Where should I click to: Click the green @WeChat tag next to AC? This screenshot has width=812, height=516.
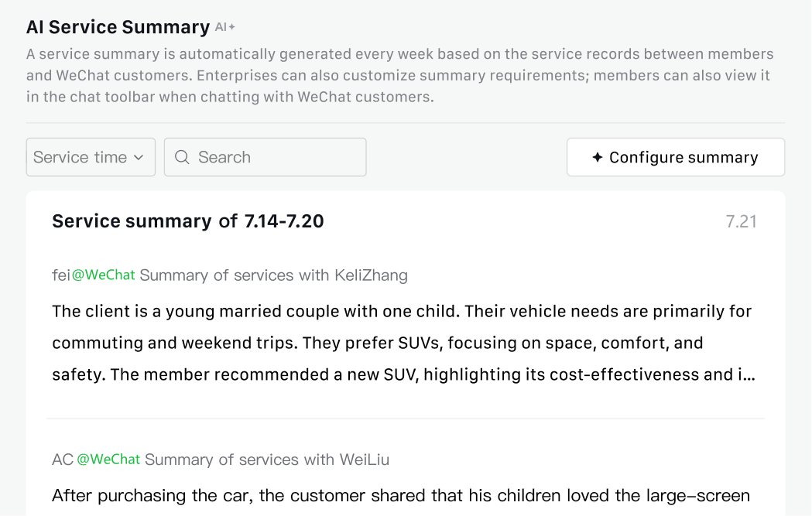[109, 460]
